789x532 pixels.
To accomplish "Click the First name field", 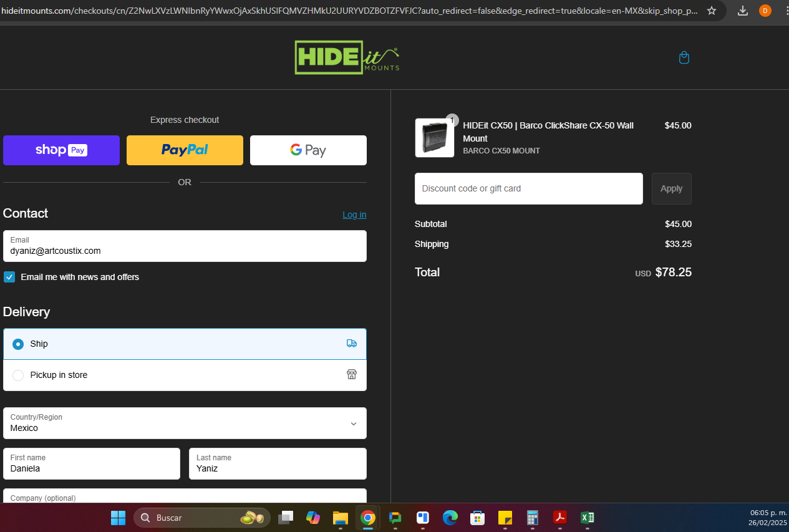I will point(92,463).
